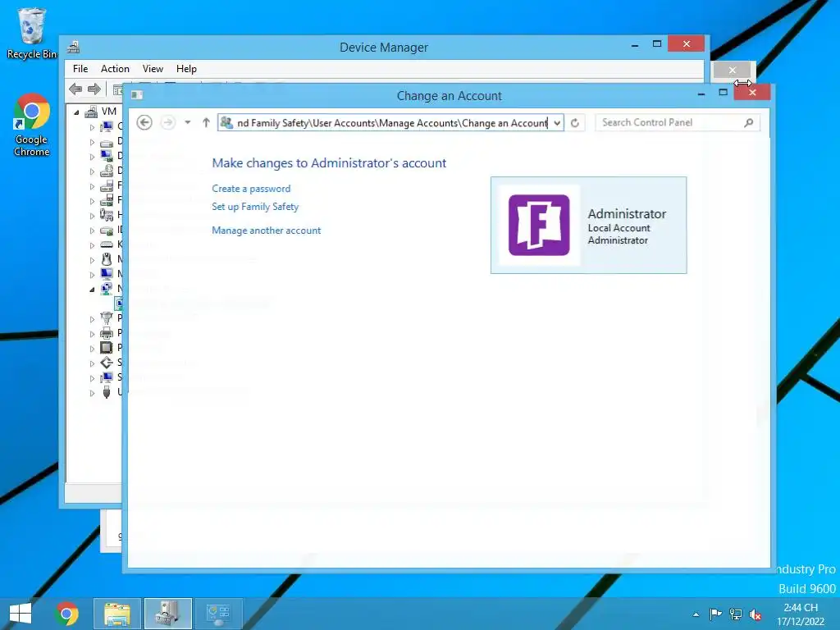Select the USB controllers plug icon
840x630 pixels.
click(107, 392)
